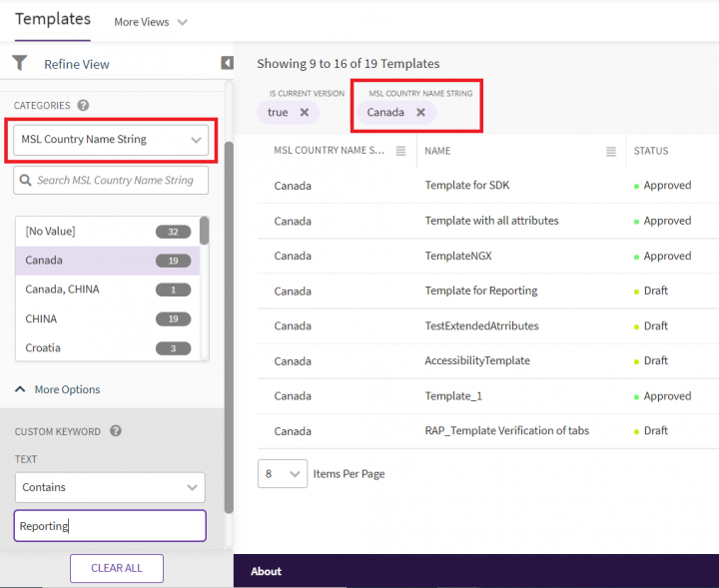Change Items Per Page dropdown

click(283, 473)
